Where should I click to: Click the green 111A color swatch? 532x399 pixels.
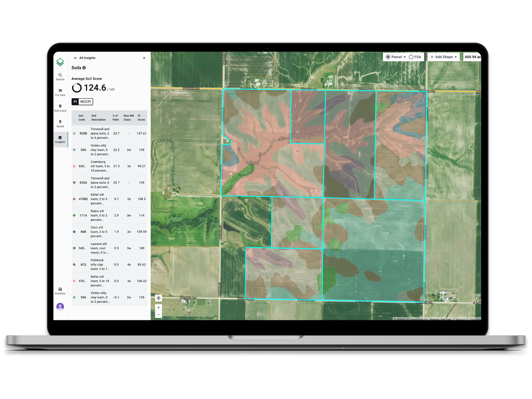(x=74, y=215)
